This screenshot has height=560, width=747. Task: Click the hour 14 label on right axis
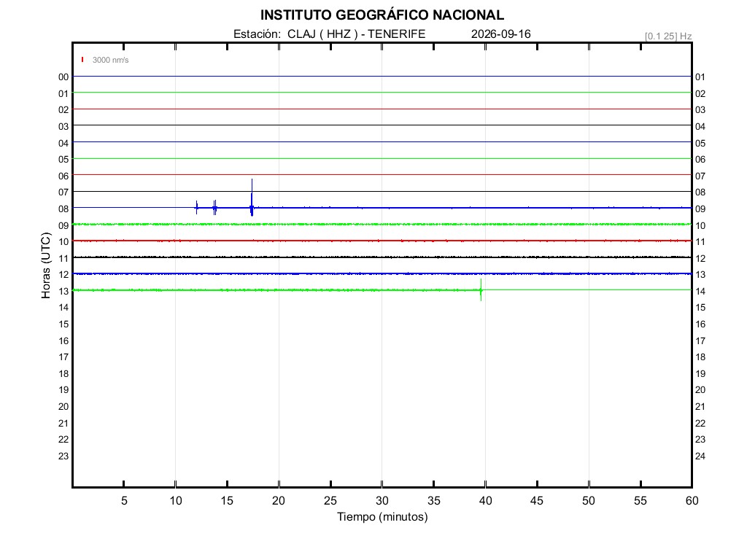pos(700,291)
